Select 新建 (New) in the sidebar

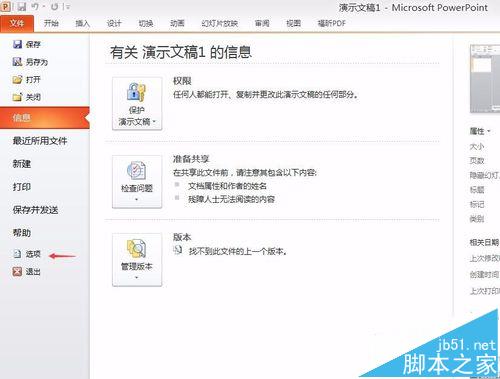(x=22, y=164)
